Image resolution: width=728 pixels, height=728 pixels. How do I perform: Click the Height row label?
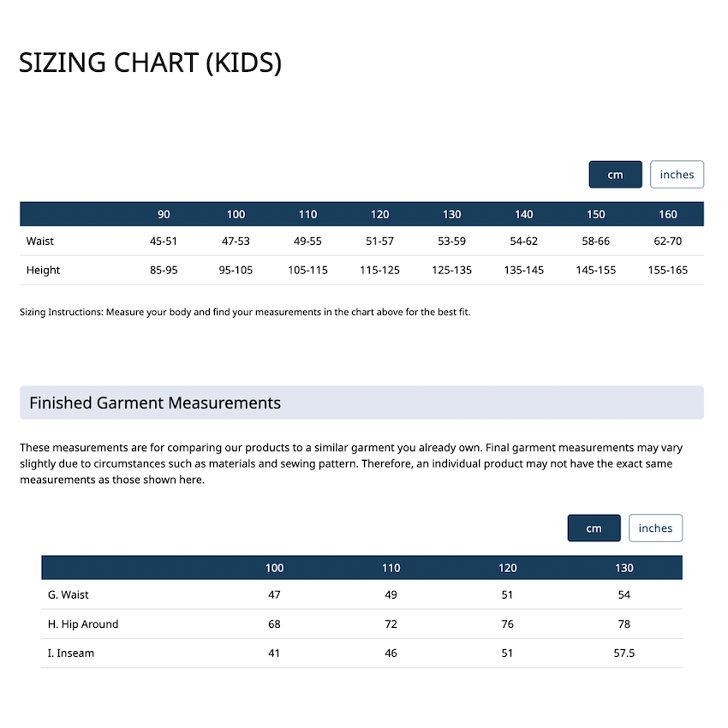[x=44, y=271]
